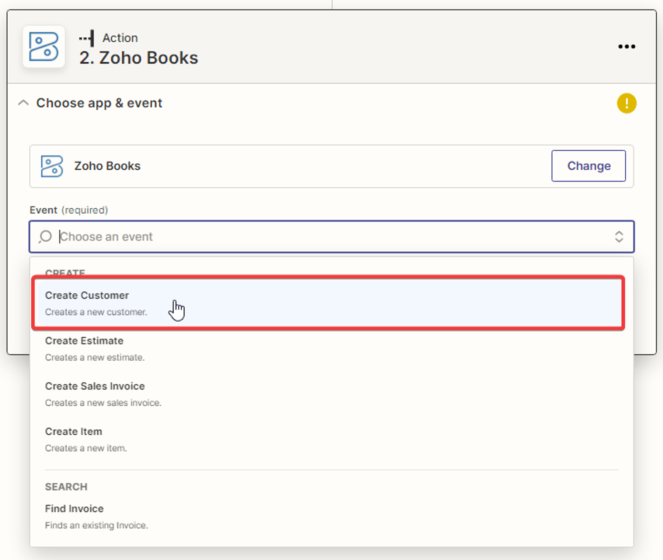
Task: Click the magnifier icon in Event field
Action: 45,237
